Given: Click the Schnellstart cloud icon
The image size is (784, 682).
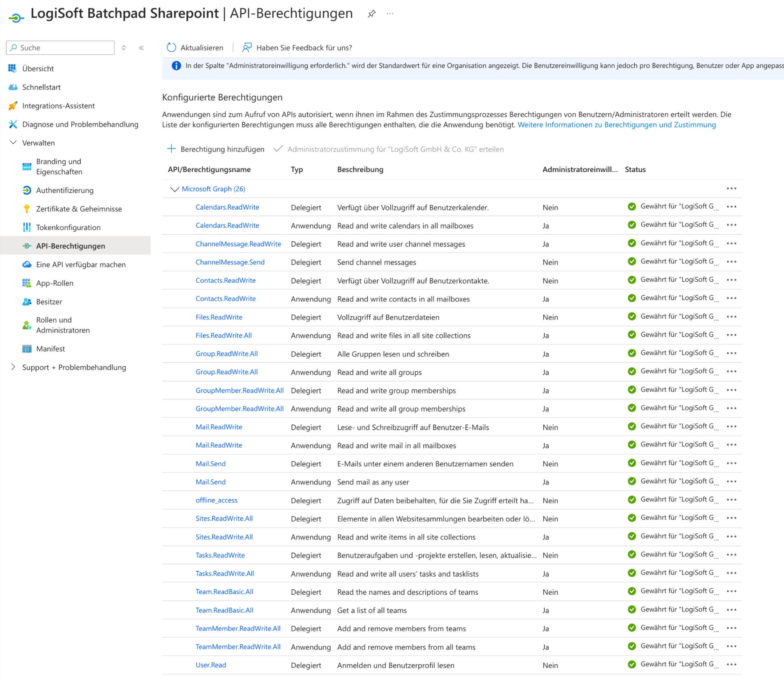Looking at the screenshot, I should tap(13, 87).
